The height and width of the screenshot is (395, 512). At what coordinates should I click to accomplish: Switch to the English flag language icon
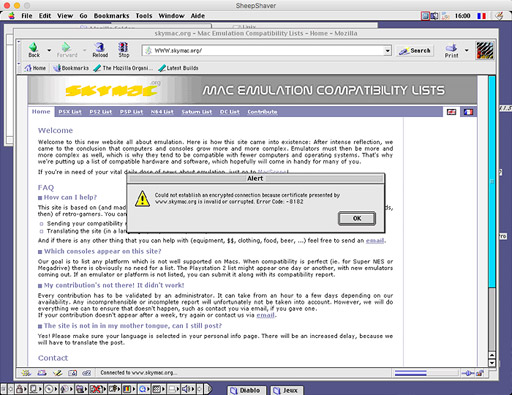[x=451, y=112]
